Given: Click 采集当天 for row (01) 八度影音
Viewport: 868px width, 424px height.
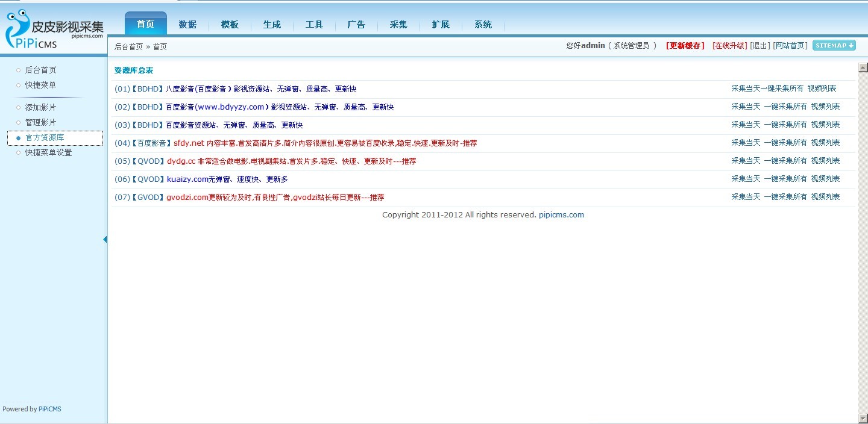Looking at the screenshot, I should (x=746, y=89).
